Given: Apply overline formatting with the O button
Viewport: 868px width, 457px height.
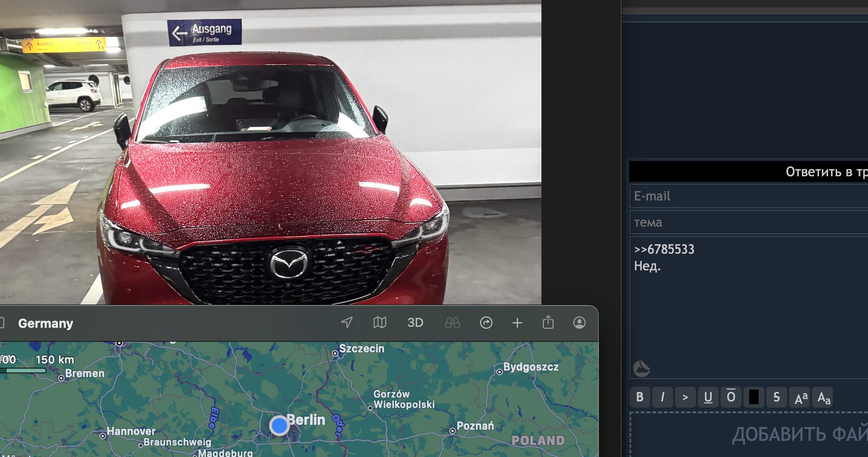Looking at the screenshot, I should tap(731, 397).
